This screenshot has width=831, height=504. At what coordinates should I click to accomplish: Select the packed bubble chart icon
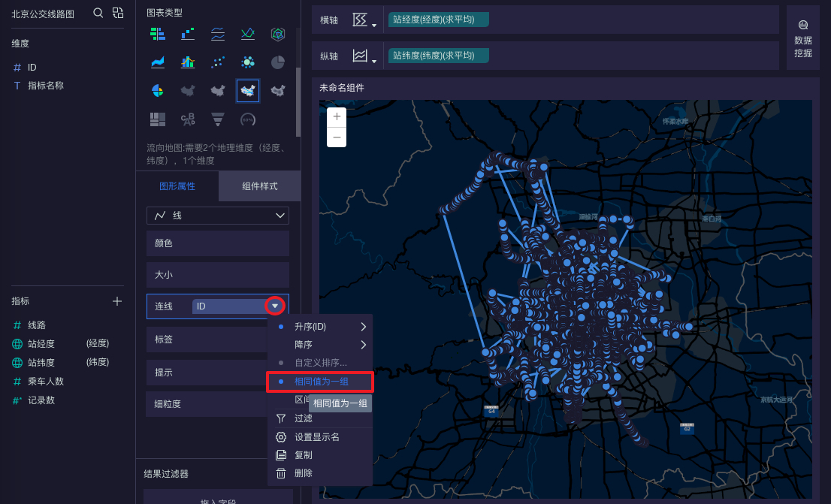(247, 62)
